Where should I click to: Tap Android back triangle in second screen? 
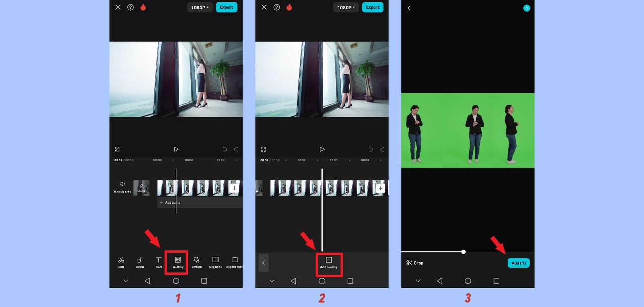[293, 281]
